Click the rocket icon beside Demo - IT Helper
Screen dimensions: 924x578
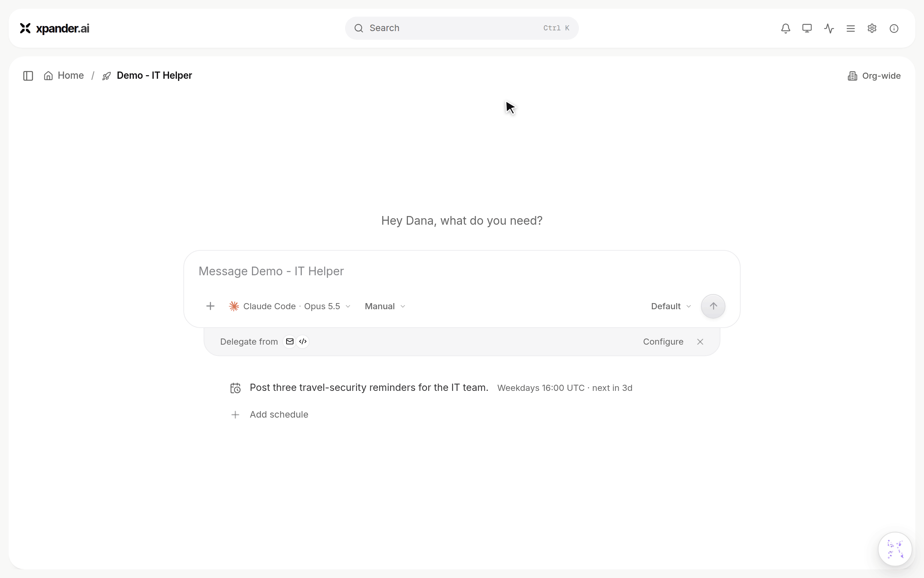click(106, 76)
